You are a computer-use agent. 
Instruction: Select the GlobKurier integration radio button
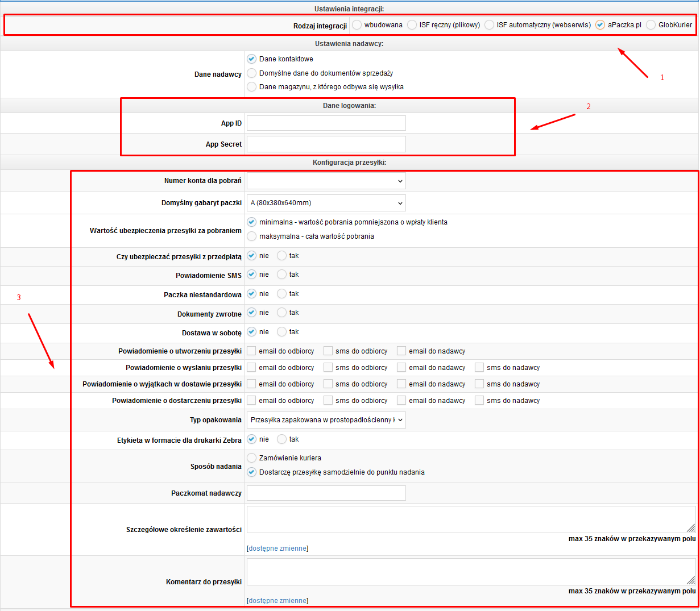pyautogui.click(x=651, y=25)
